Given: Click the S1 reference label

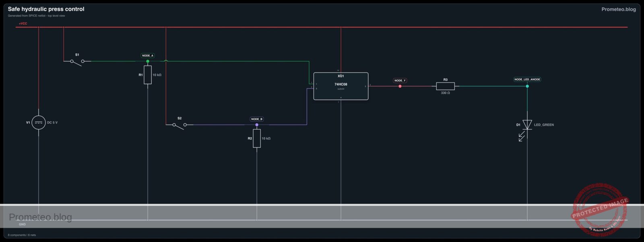Looking at the screenshot, I should pos(77,55).
